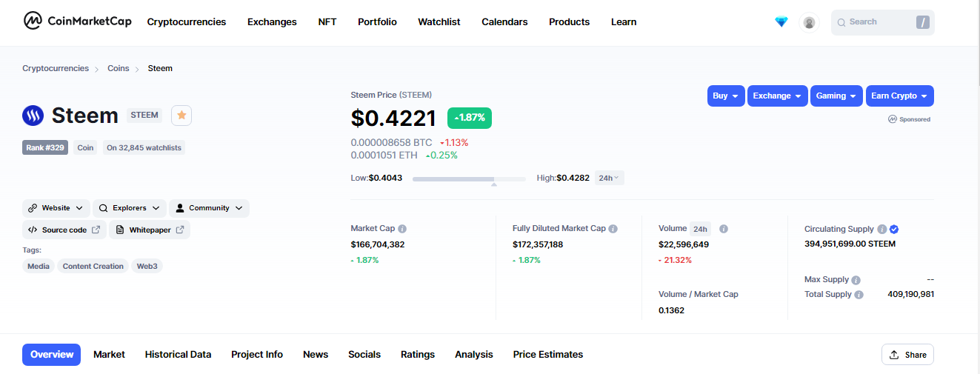980x374 pixels.
Task: Open the Buy dropdown button
Action: [x=726, y=96]
